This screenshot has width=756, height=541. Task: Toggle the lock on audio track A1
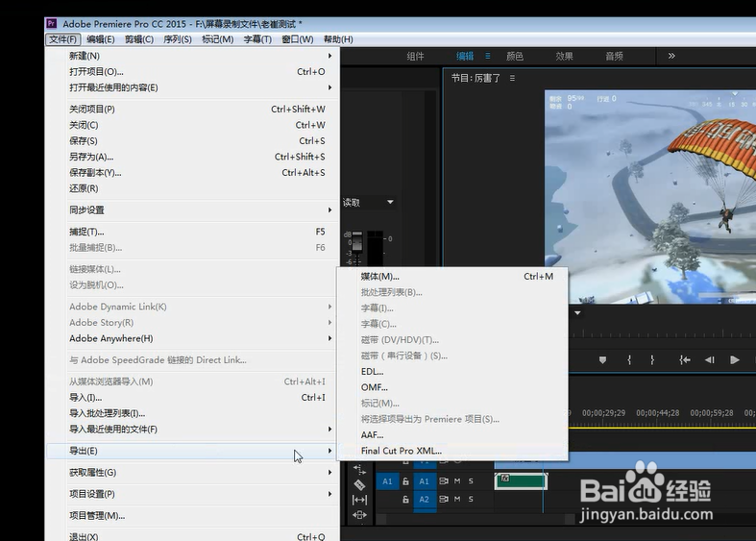click(x=406, y=481)
